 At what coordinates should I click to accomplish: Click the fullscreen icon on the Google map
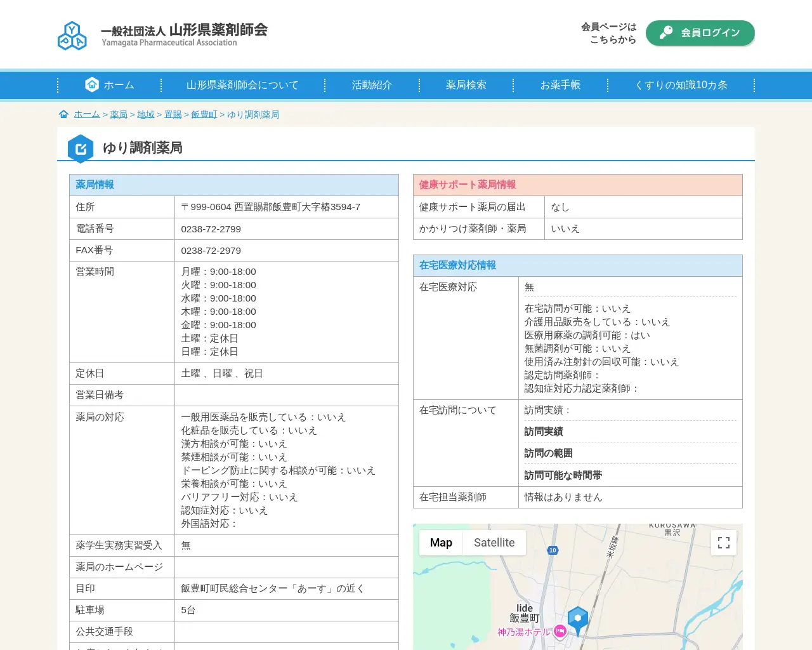pos(723,543)
